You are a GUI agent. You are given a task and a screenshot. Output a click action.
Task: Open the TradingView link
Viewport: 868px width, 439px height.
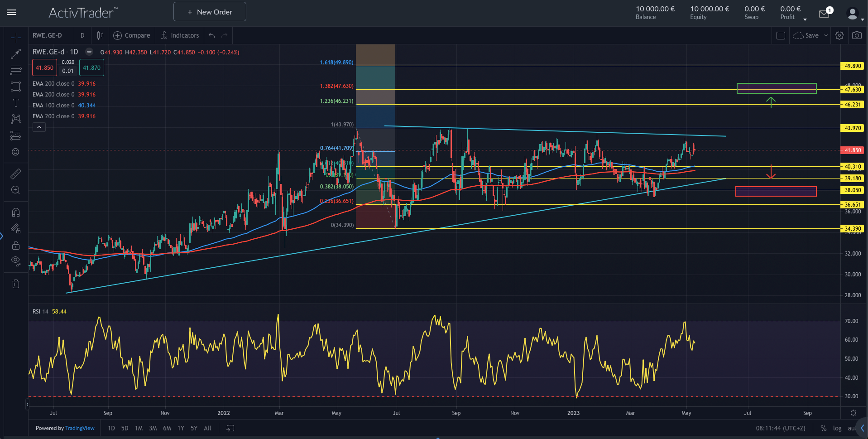[x=80, y=428]
